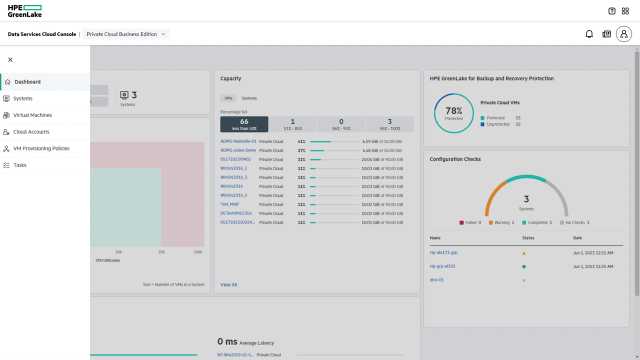
Task: Open the first system link in Configuration Checks
Action: (x=443, y=253)
